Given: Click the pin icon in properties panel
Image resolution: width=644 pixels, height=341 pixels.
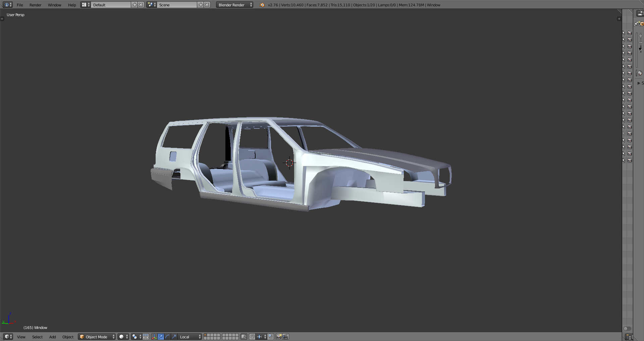Looking at the screenshot, I should tap(636, 24).
